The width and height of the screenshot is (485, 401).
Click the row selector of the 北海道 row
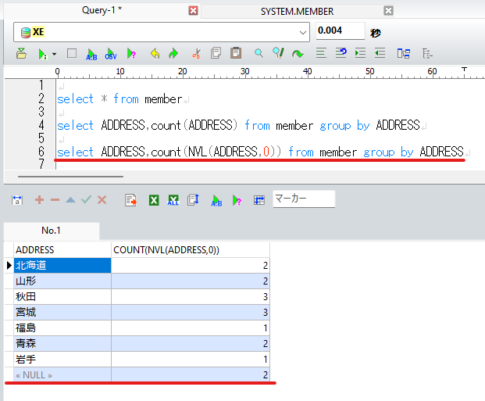coord(9,266)
